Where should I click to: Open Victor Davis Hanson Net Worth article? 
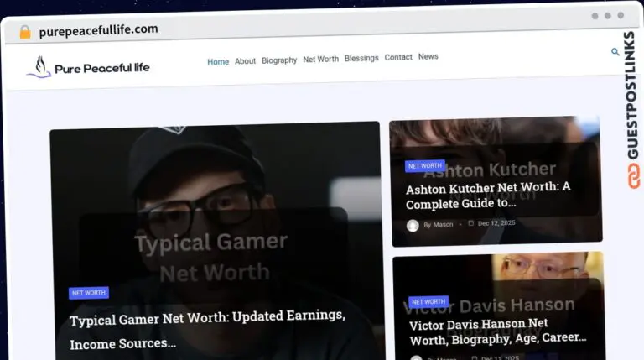pyautogui.click(x=498, y=331)
